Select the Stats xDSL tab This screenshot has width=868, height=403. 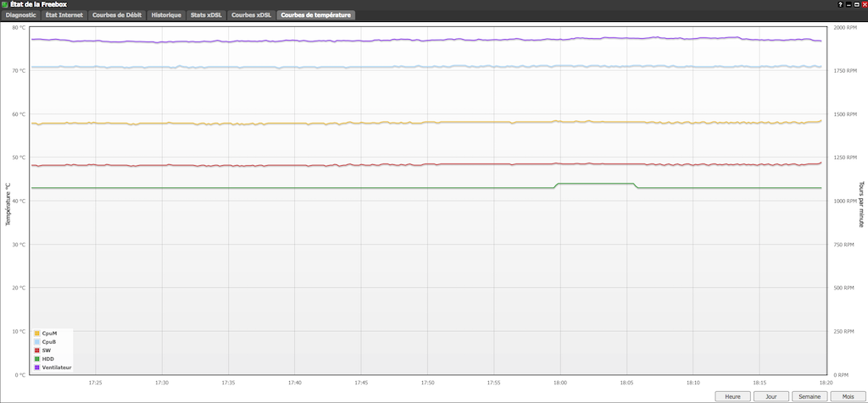pos(207,15)
